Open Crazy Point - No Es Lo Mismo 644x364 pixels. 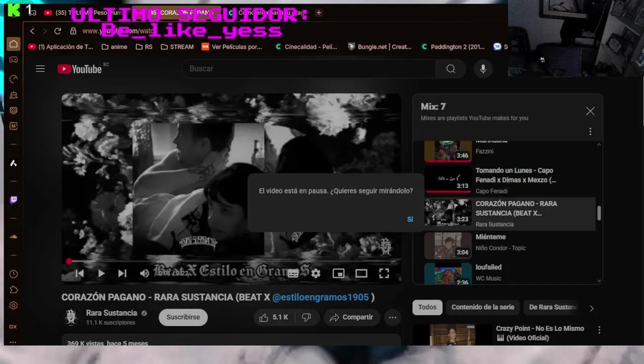(540, 333)
